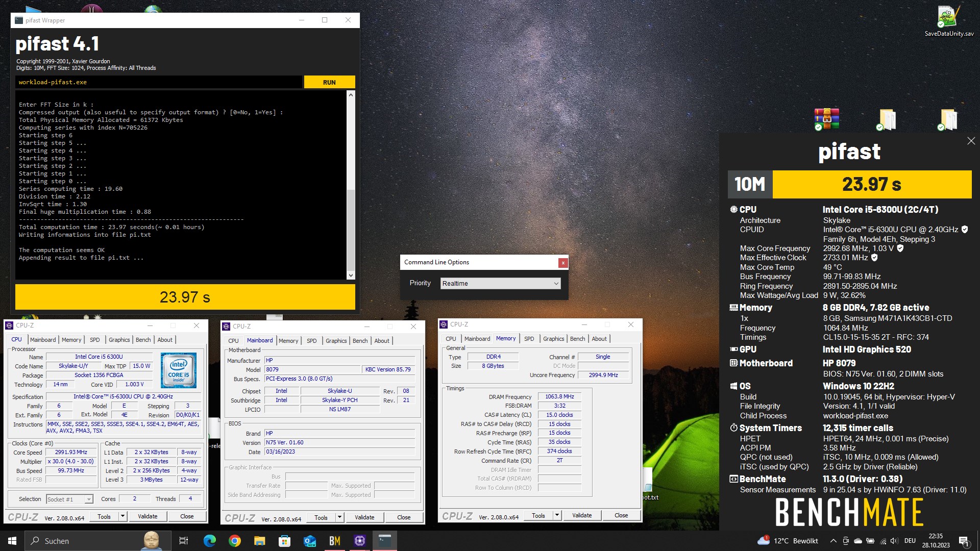
Task: Click Tools button in left CPU-Z window
Action: click(104, 517)
